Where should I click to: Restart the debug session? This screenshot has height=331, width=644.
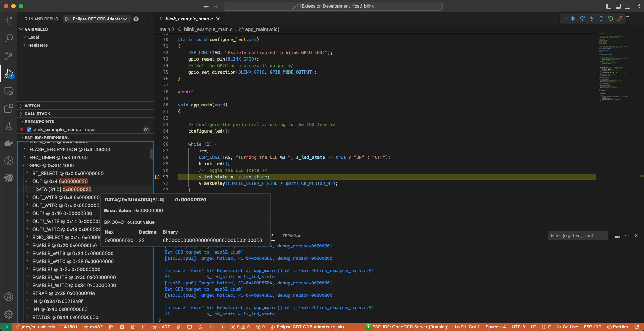coord(611,19)
